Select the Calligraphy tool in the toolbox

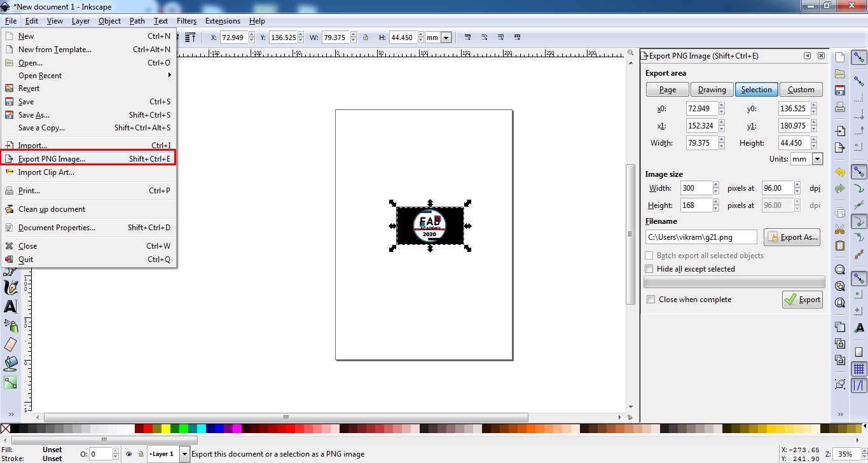point(11,288)
